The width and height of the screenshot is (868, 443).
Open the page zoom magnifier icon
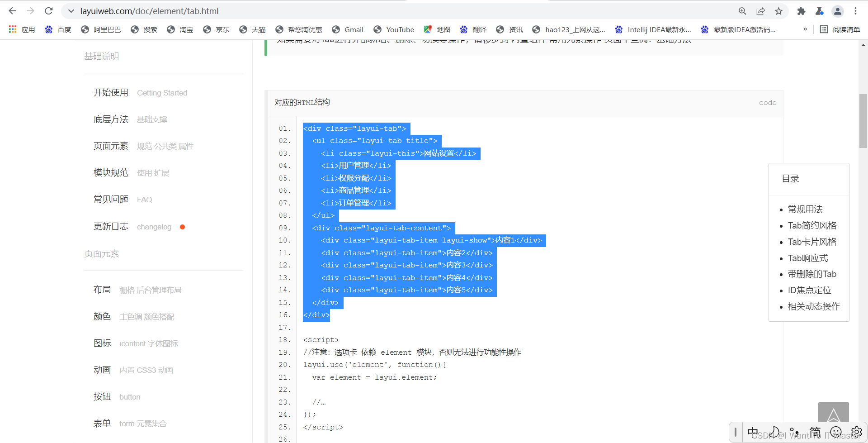click(742, 11)
